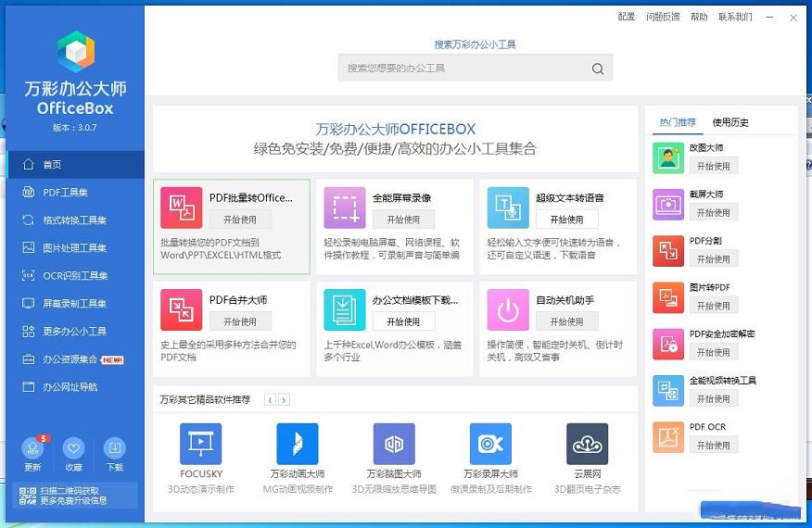Open 办公网址导航 sidebar item
This screenshot has height=528, width=812.
tap(76, 386)
